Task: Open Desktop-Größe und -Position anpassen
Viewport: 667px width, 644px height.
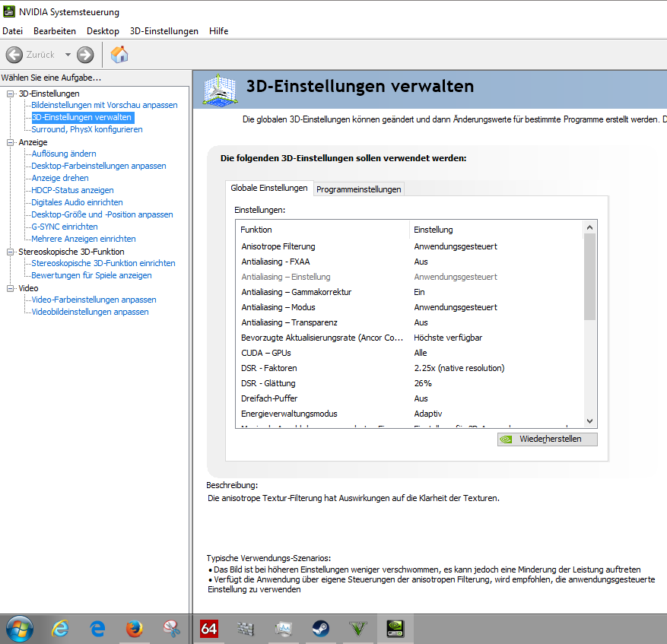Action: 102,214
